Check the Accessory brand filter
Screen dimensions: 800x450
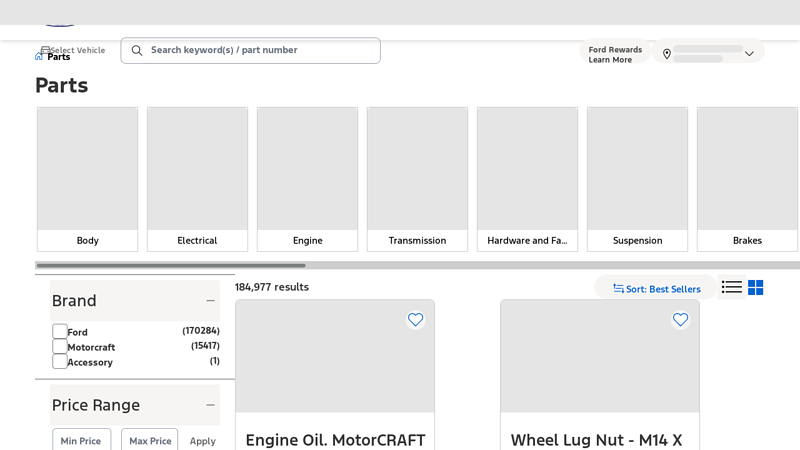point(60,361)
